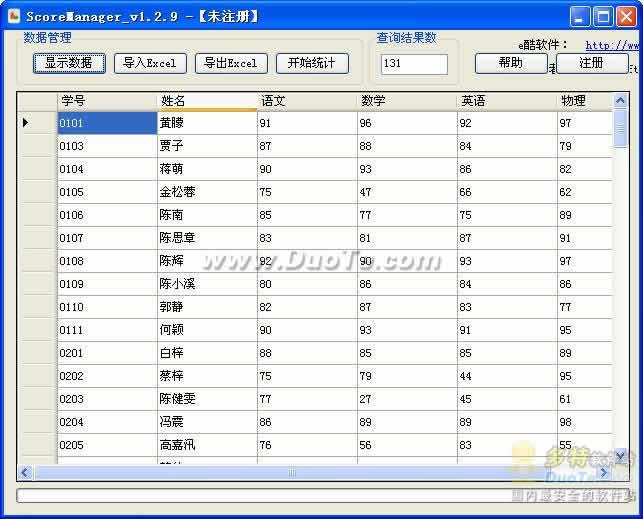Select 数学 score 27 for 陈健雯
The height and width of the screenshot is (519, 643).
408,398
